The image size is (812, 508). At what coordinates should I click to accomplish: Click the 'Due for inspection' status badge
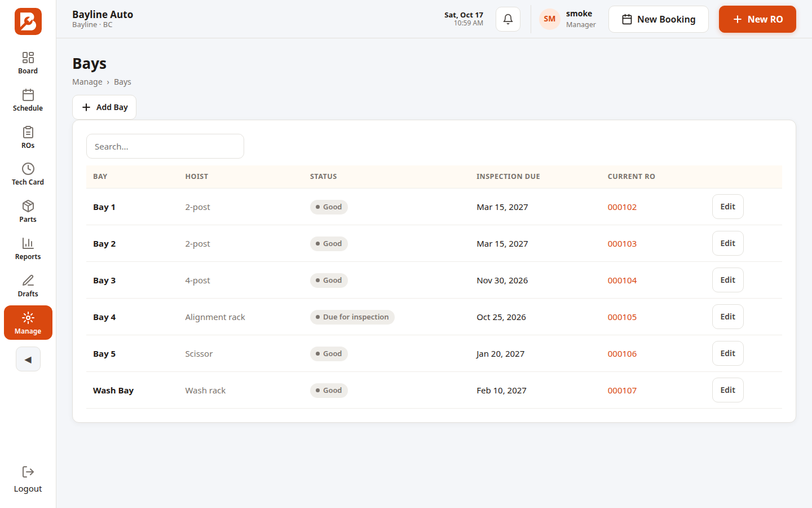point(352,317)
